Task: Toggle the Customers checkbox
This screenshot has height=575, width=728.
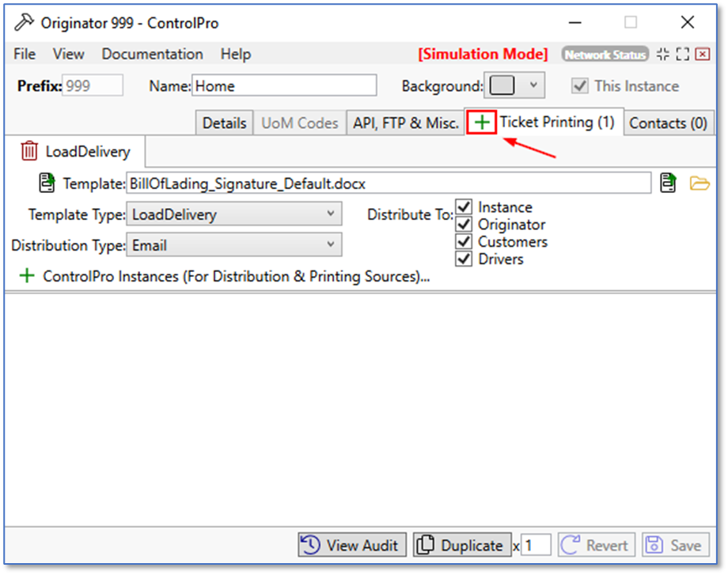Action: coord(464,242)
